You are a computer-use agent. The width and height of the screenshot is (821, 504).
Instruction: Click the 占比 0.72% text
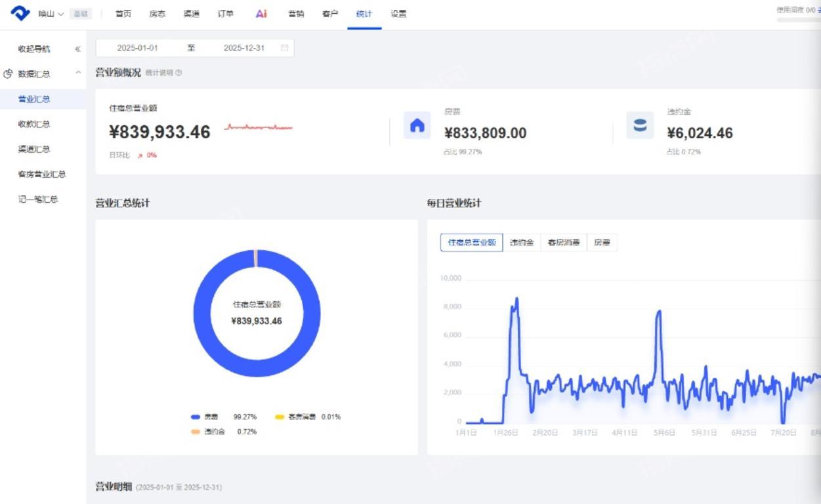click(684, 152)
